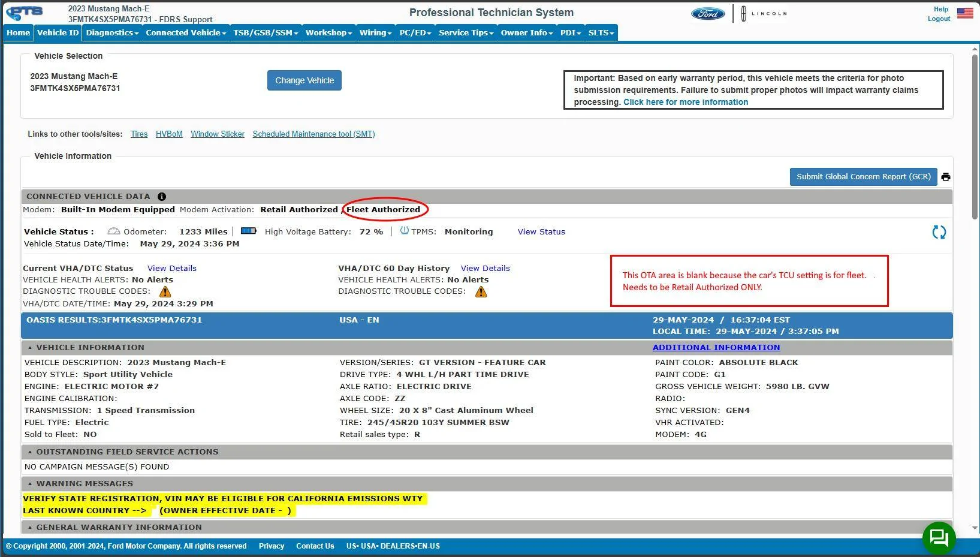Click the View Status link

click(x=541, y=232)
